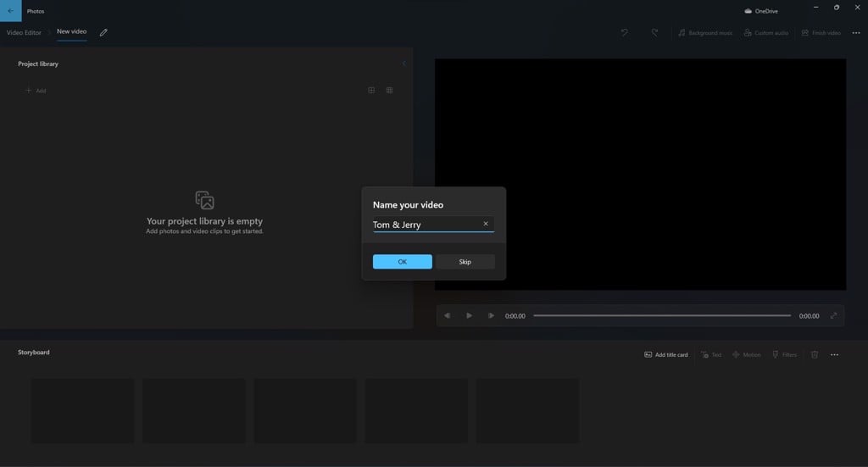Switch the library to large thumbnails view

tap(371, 90)
